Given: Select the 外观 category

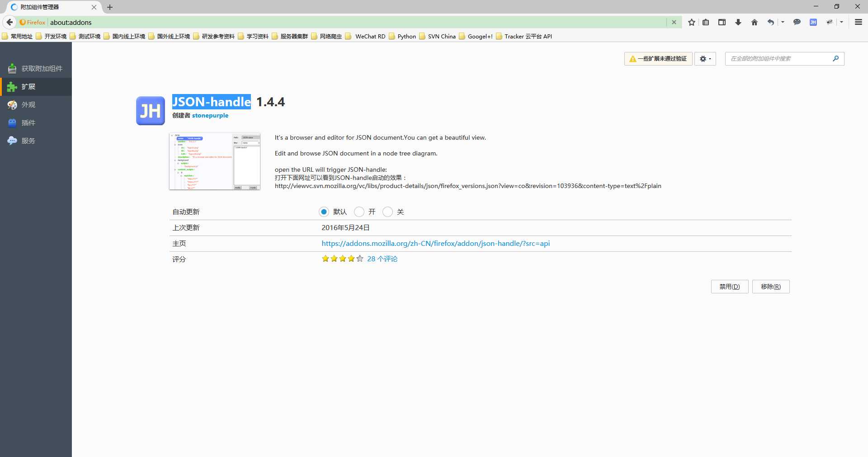Looking at the screenshot, I should click(36, 105).
